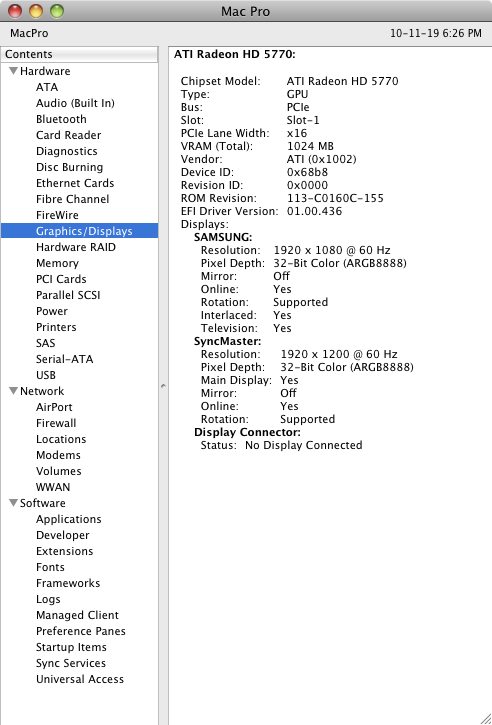
Task: Click resolution 1920 x 1080 @ 60 Hz
Action: coord(332,250)
